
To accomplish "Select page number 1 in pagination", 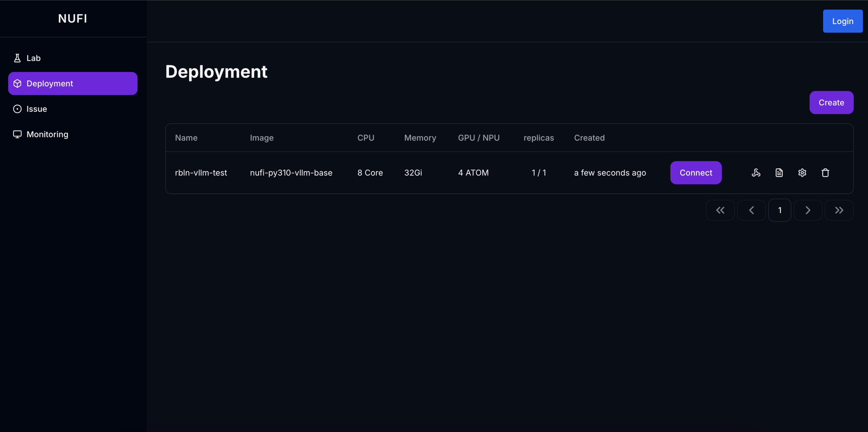I will click(x=779, y=210).
